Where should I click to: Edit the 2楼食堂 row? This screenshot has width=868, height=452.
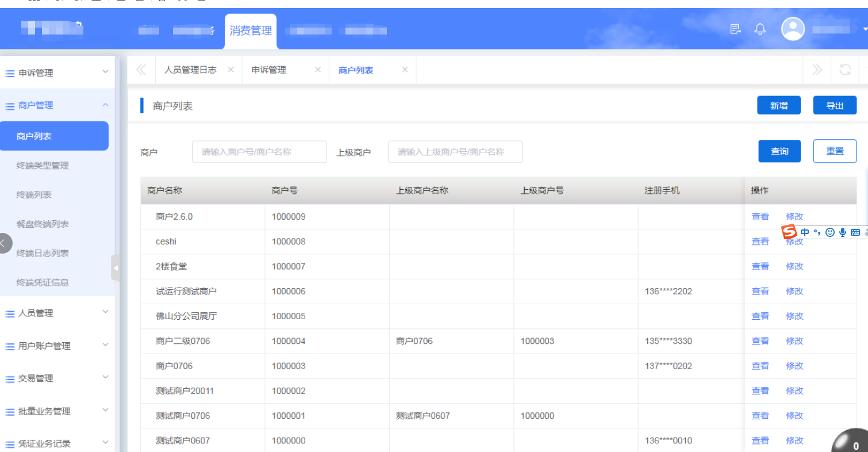point(794,266)
